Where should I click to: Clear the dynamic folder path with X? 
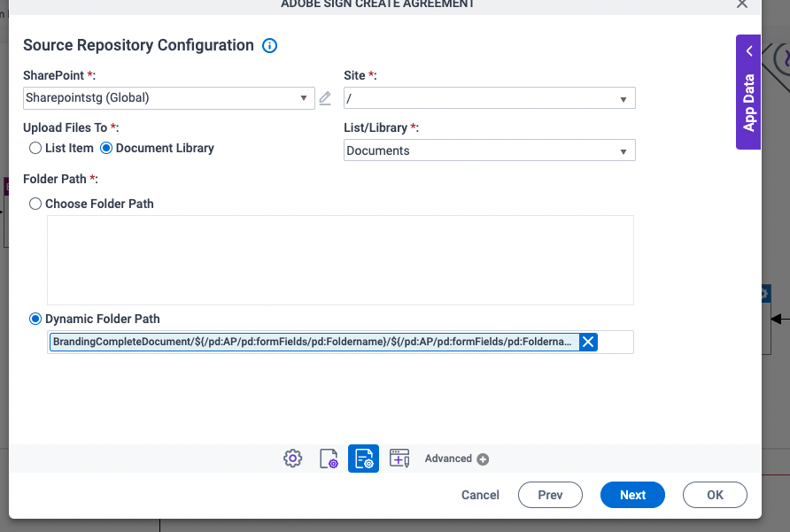coord(588,343)
